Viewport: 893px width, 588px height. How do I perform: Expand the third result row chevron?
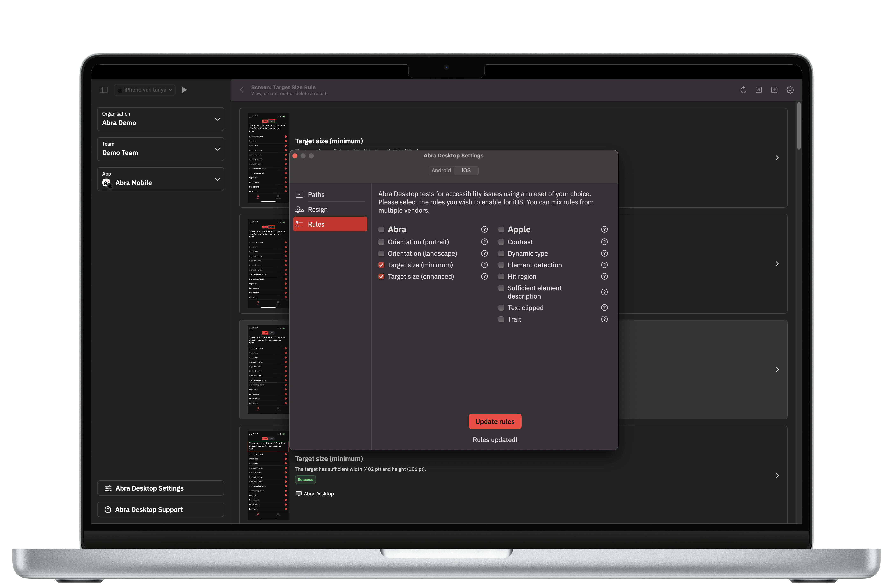777,369
